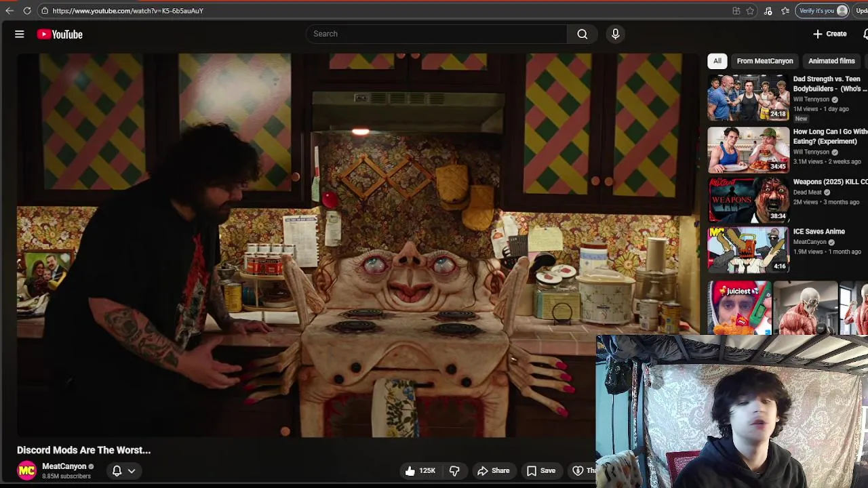
Task: View site information icon in address bar
Action: [x=44, y=11]
